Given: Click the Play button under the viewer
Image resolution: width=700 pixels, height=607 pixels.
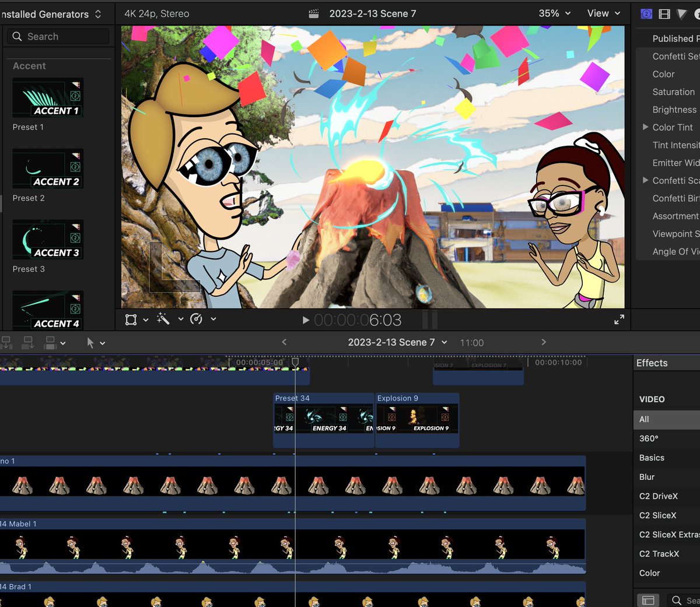Looking at the screenshot, I should click(306, 319).
